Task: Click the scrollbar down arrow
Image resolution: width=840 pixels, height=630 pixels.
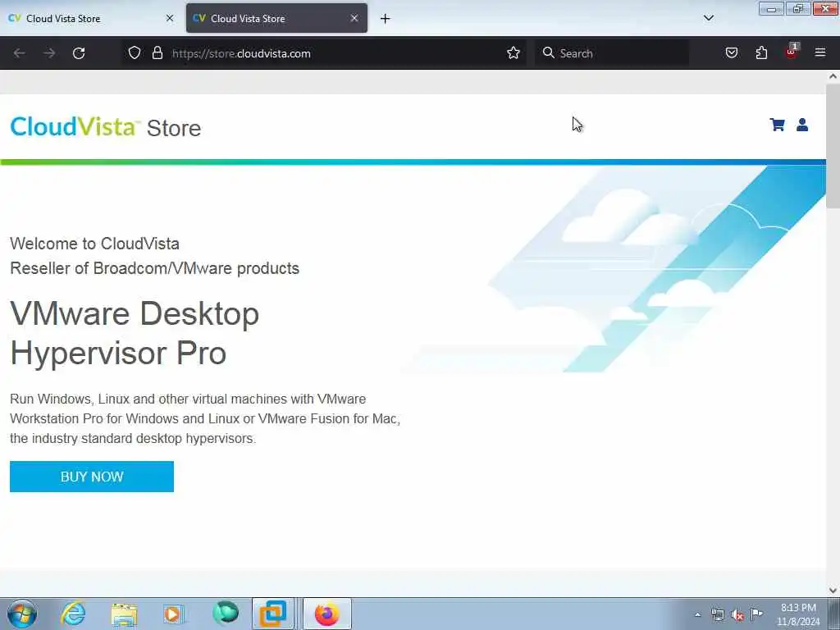Action: coord(833,591)
